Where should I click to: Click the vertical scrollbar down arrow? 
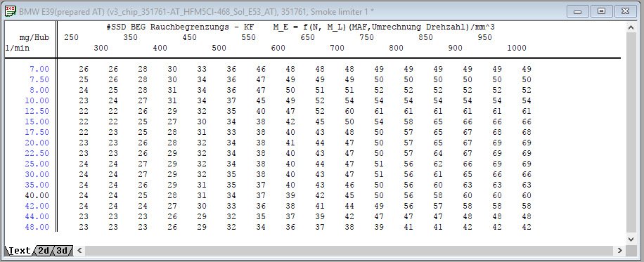click(631, 240)
